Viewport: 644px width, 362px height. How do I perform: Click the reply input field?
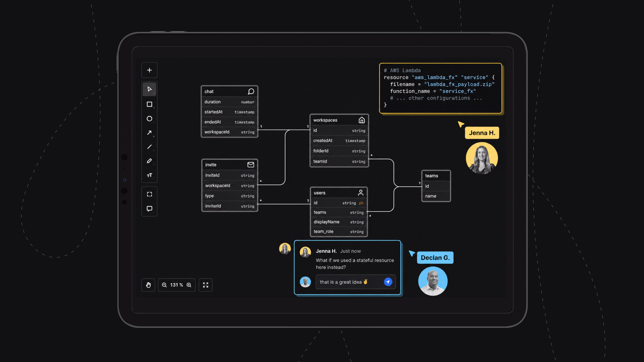pyautogui.click(x=355, y=282)
